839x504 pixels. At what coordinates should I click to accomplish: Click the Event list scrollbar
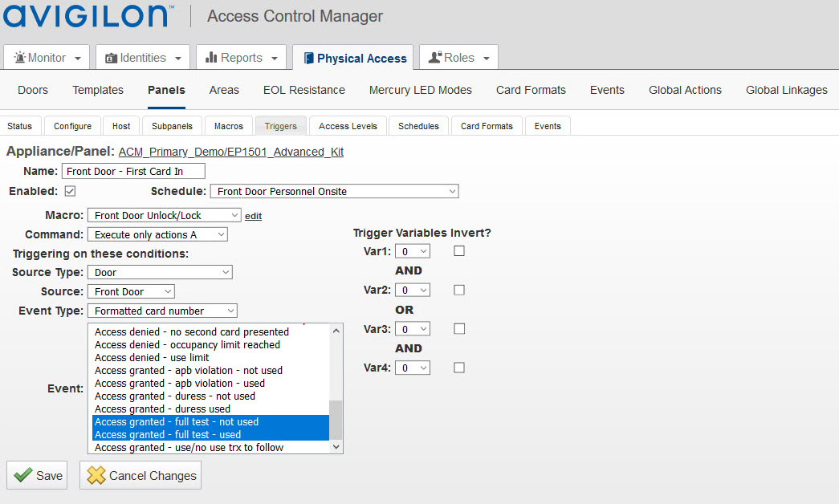(x=336, y=417)
